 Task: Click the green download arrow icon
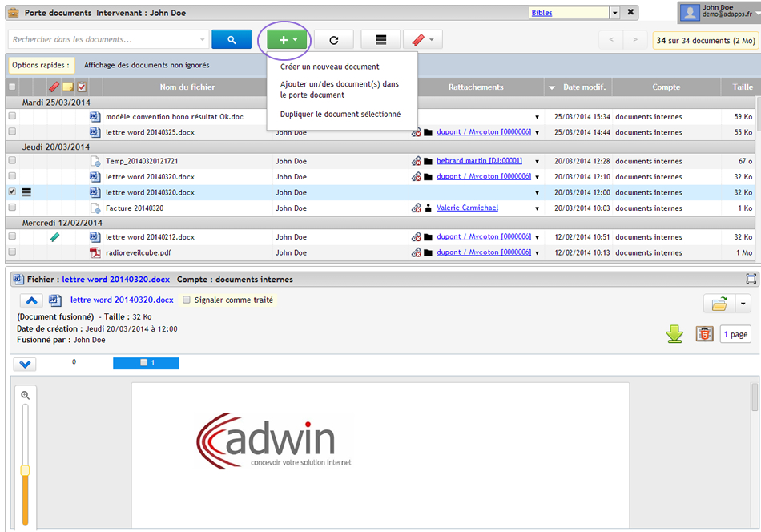[674, 334]
